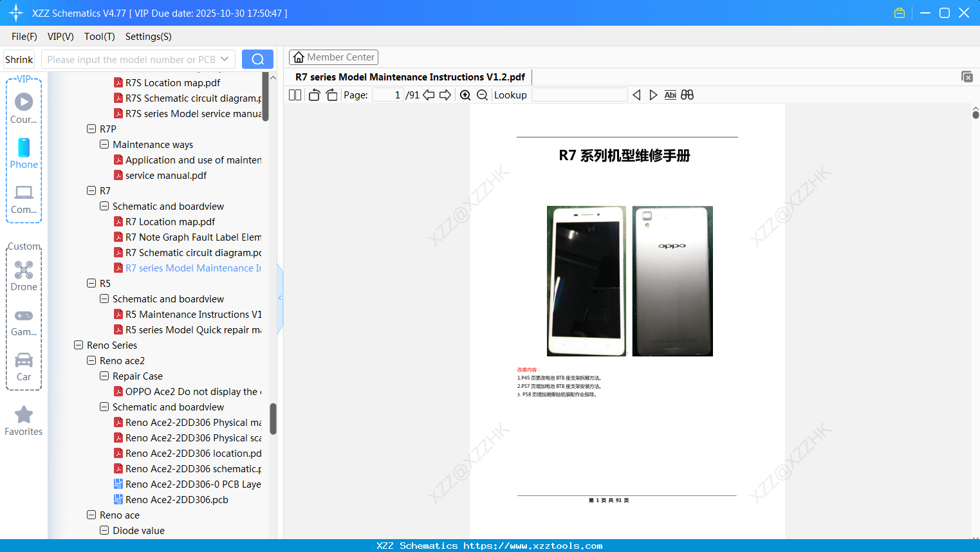Open the Member Center
Viewport: 980px width, 552px height.
(333, 57)
